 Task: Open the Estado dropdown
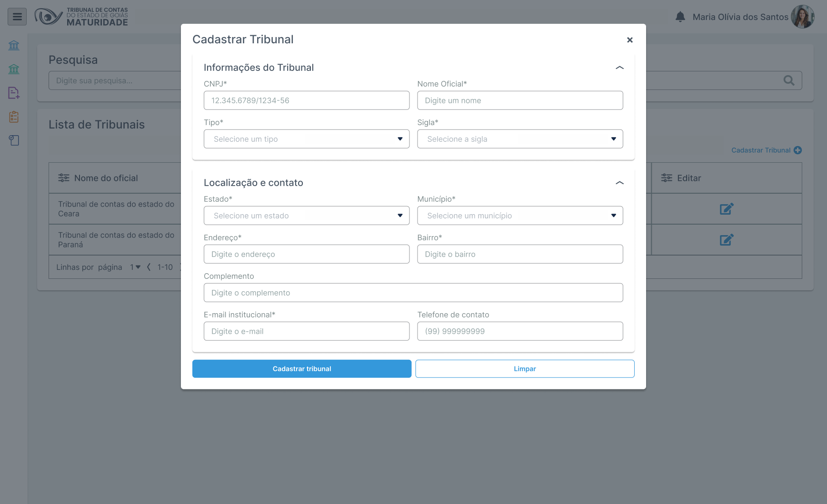pos(306,216)
